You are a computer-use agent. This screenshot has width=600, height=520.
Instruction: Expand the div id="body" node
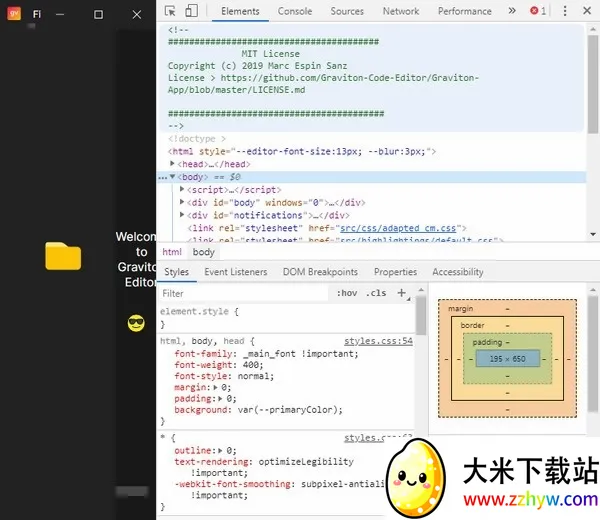[x=182, y=202]
